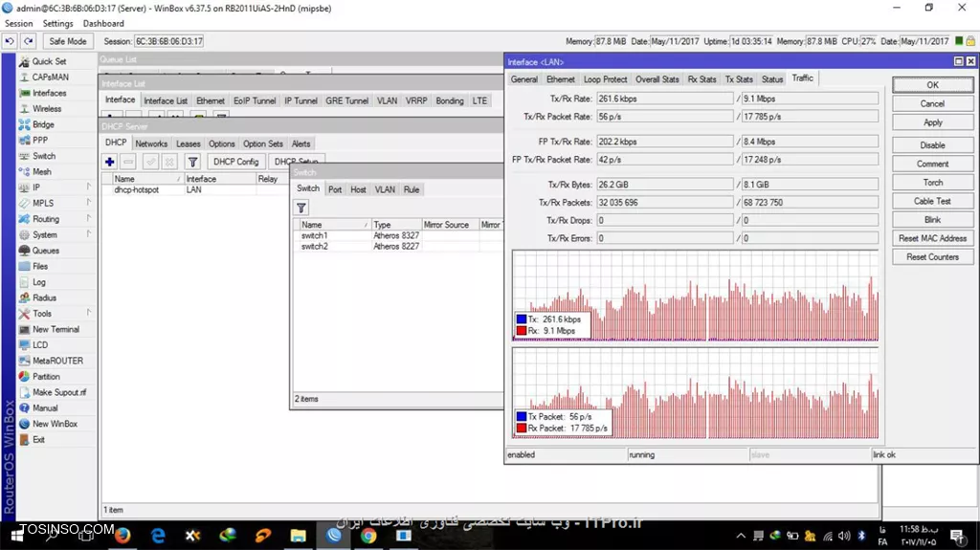The width and height of the screenshot is (980, 550).
Task: Open Quick Set from the sidebar
Action: click(x=49, y=61)
